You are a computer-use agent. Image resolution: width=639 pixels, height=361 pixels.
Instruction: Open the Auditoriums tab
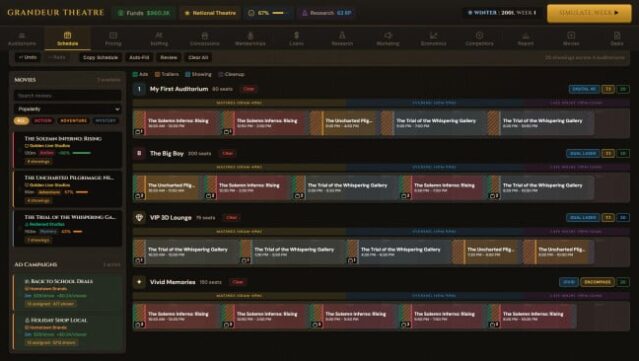point(22,39)
